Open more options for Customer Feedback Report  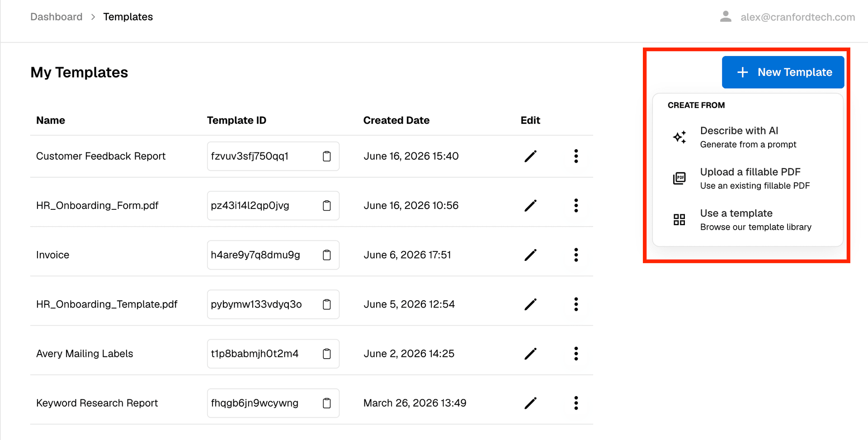(576, 156)
